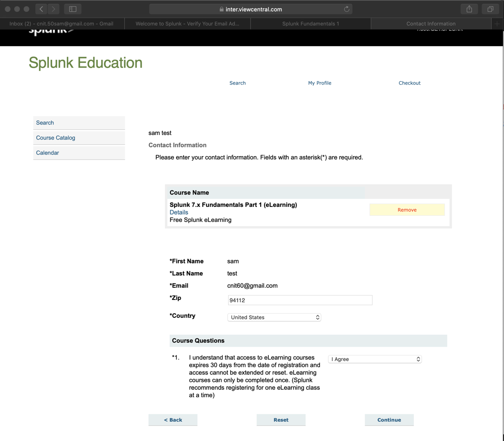Toggle the Safari sidebar button
Screen dimensions: 504x441
click(72, 9)
